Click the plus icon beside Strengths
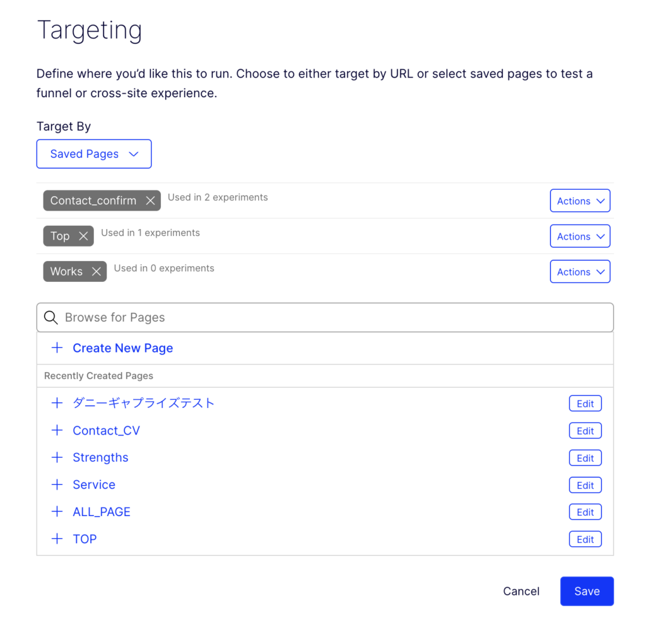 (57, 457)
